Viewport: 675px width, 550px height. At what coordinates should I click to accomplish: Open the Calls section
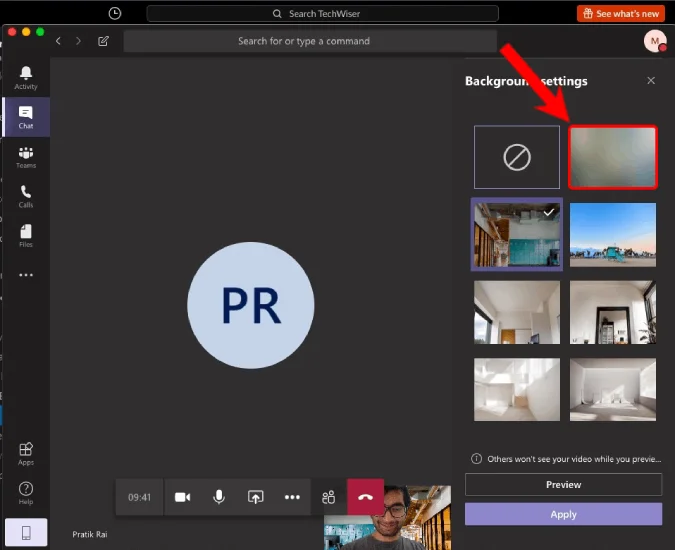(x=26, y=196)
